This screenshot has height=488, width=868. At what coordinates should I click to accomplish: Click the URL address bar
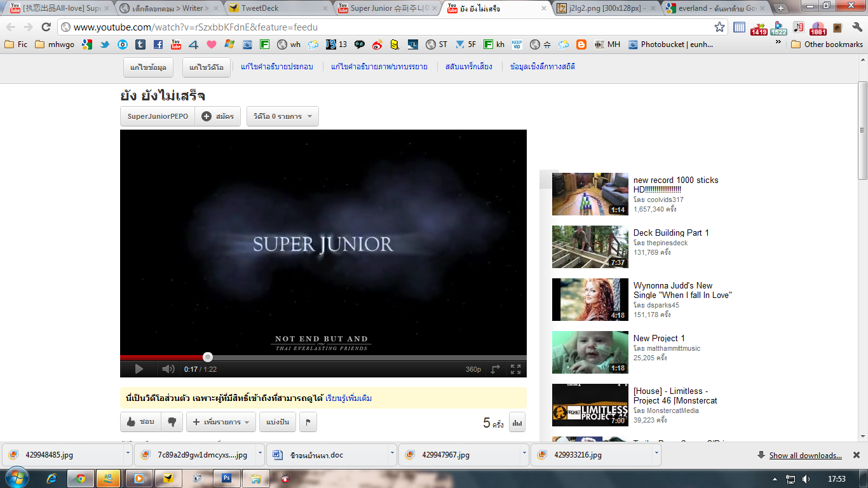pyautogui.click(x=393, y=27)
